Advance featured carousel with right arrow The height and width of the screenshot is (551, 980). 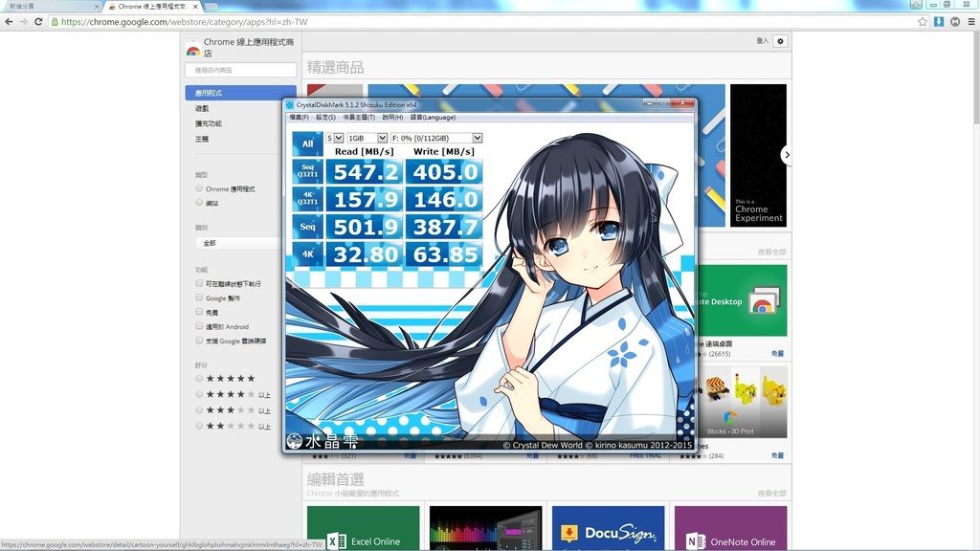pos(787,155)
